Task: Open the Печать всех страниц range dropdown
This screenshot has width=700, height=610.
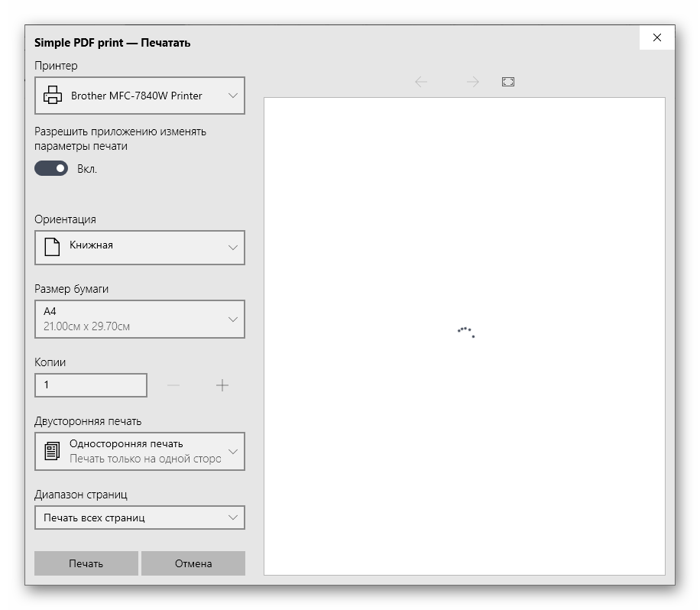Action: coord(140,518)
